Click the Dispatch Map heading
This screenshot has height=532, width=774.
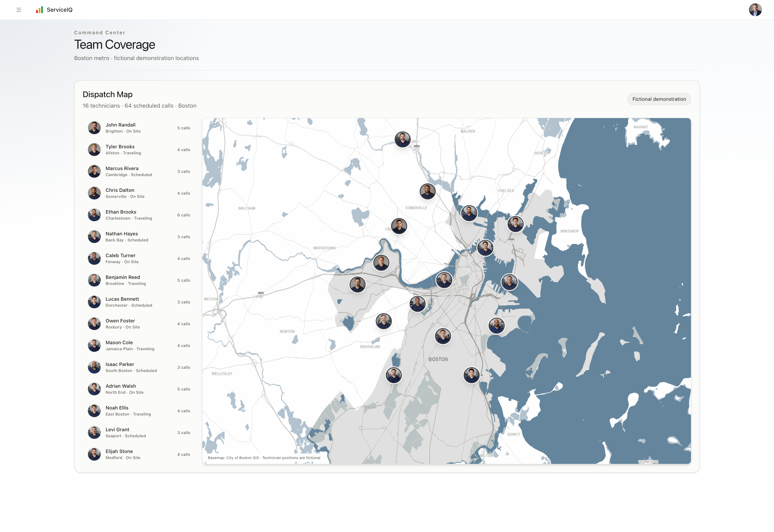[108, 94]
